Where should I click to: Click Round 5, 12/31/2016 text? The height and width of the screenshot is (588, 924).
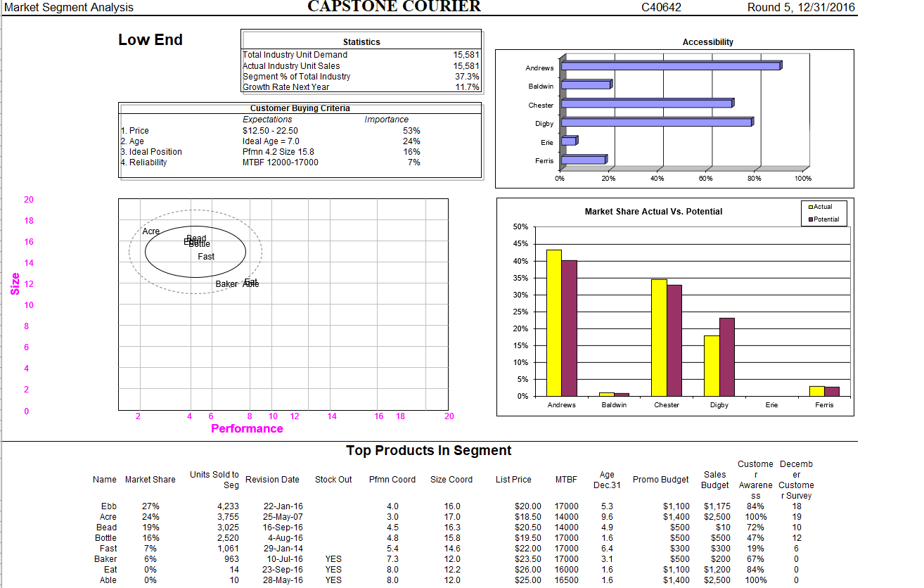click(x=802, y=8)
